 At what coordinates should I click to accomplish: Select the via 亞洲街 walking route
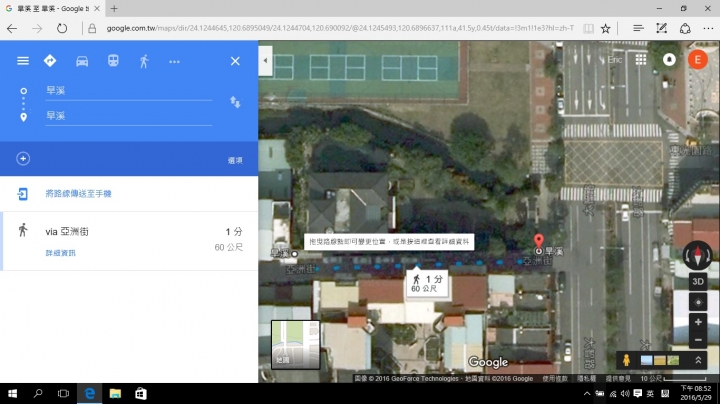(x=130, y=241)
